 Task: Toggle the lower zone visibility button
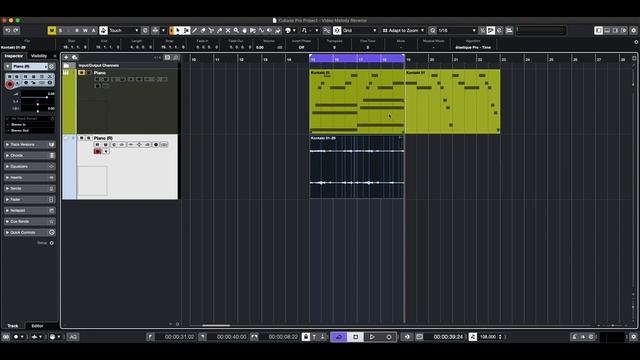click(x=607, y=31)
